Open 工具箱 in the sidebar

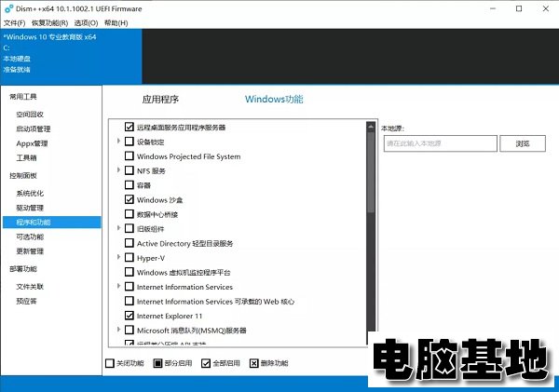[26, 158]
